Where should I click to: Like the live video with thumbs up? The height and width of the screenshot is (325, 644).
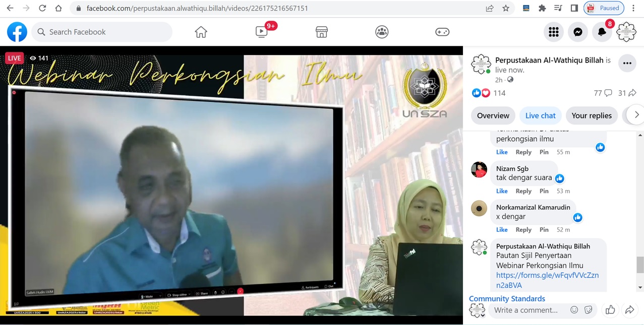[x=610, y=310]
